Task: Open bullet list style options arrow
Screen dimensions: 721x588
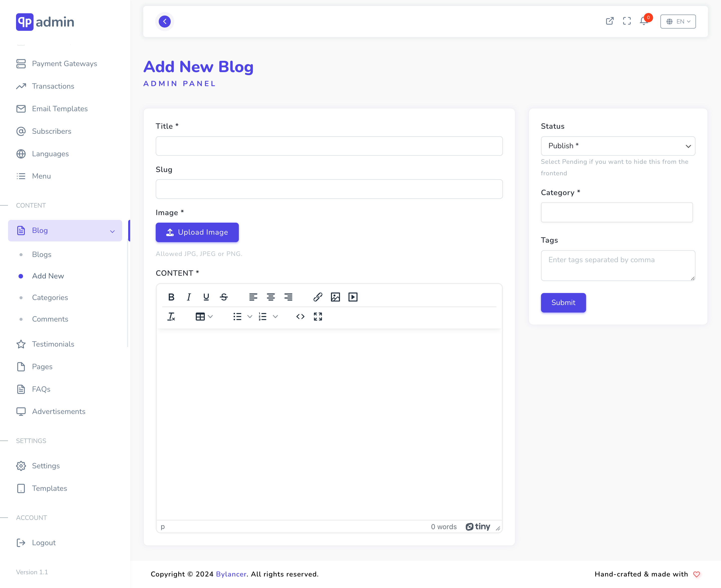Action: (x=250, y=317)
